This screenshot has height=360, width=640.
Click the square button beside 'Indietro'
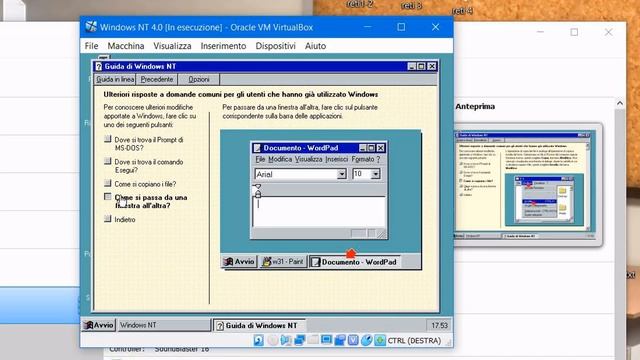(x=108, y=219)
